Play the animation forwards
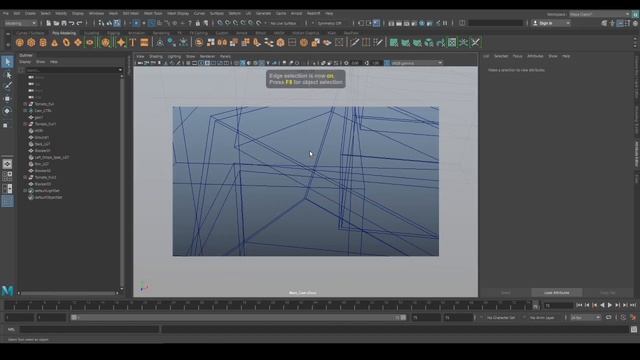Screen dimensions: 640x360 click(610, 305)
